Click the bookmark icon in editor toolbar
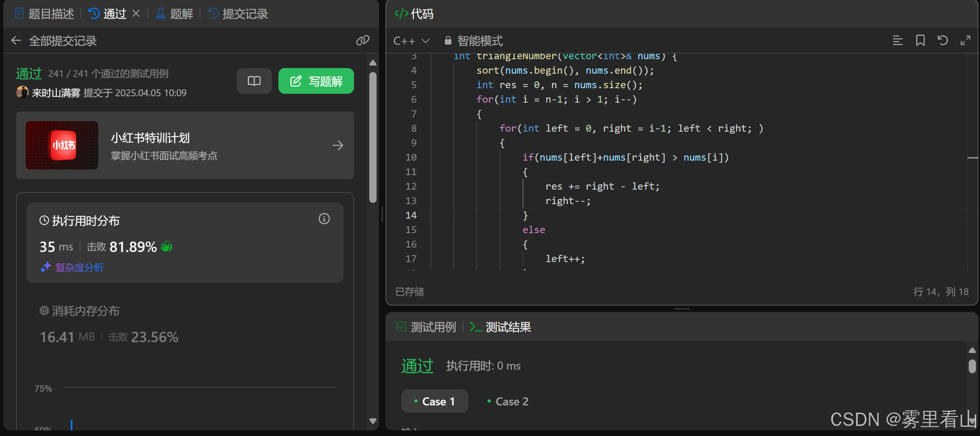Screen dimensions: 980x436 tap(920, 40)
